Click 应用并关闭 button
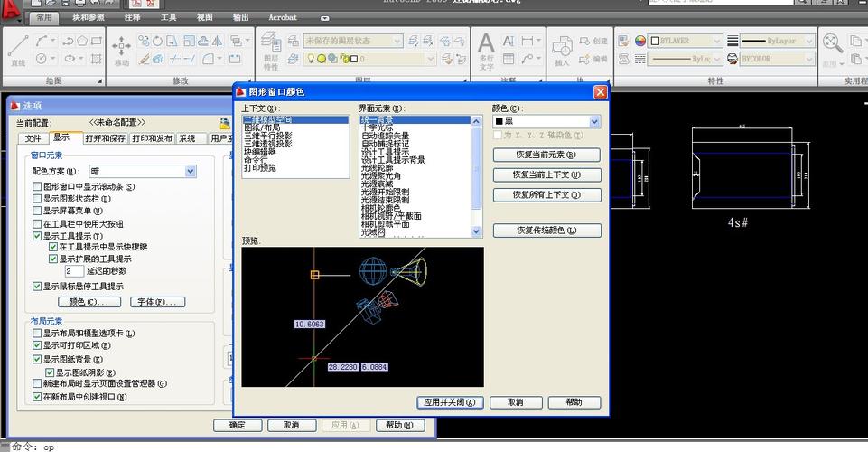 (x=450, y=402)
